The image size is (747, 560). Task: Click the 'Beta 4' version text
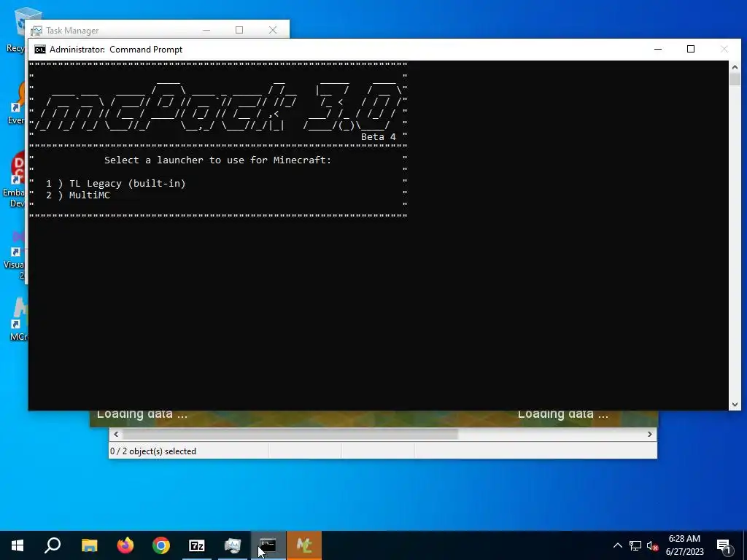pos(379,136)
